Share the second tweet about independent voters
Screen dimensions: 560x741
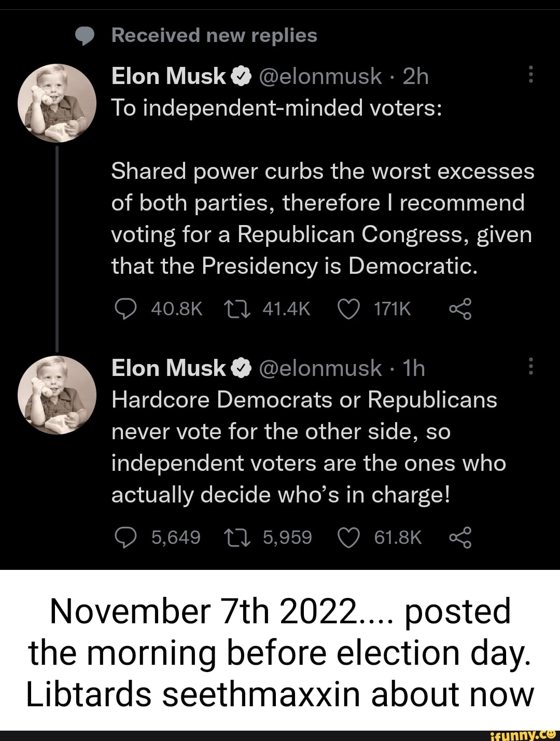click(460, 538)
